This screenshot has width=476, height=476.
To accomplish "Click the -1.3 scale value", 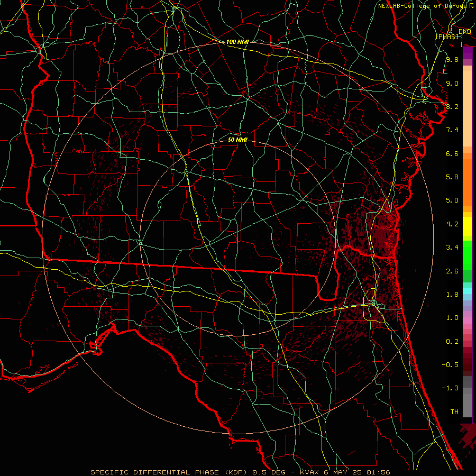I will pyautogui.click(x=450, y=388).
